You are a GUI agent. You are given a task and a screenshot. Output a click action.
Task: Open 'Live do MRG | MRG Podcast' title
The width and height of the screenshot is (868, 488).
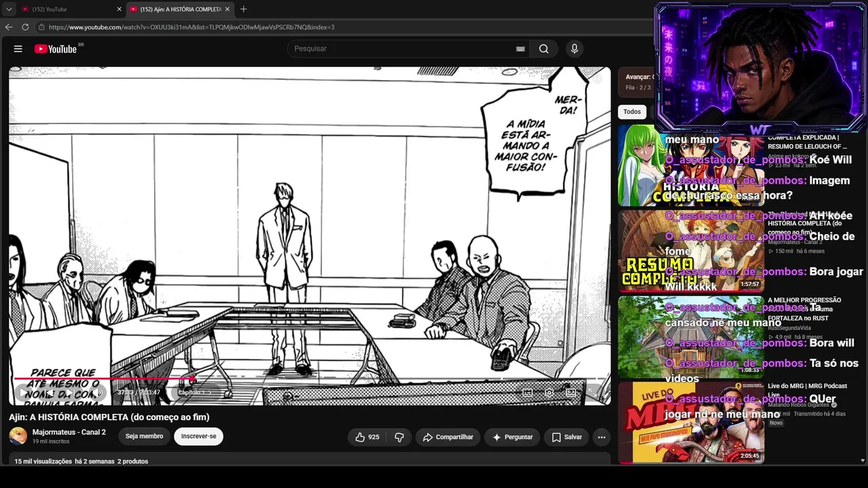(807, 390)
